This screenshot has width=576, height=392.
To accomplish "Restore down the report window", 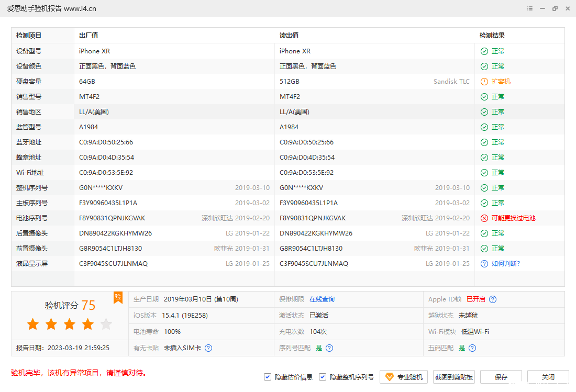I will (x=555, y=8).
